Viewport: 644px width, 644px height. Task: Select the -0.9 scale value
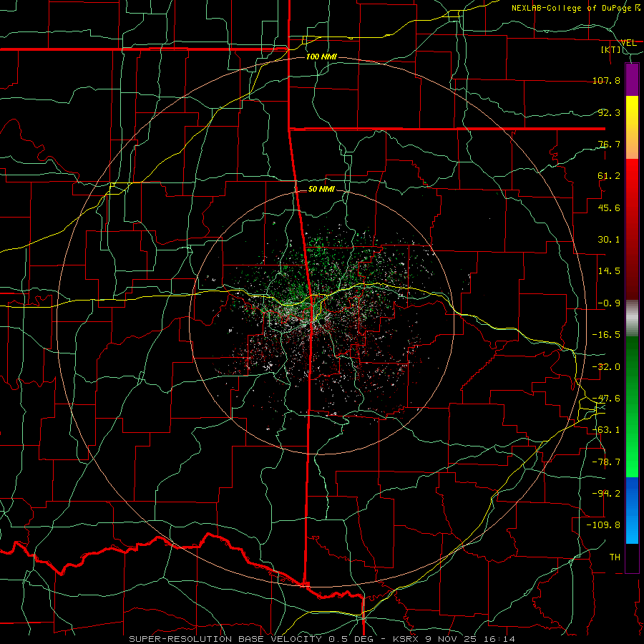click(609, 303)
